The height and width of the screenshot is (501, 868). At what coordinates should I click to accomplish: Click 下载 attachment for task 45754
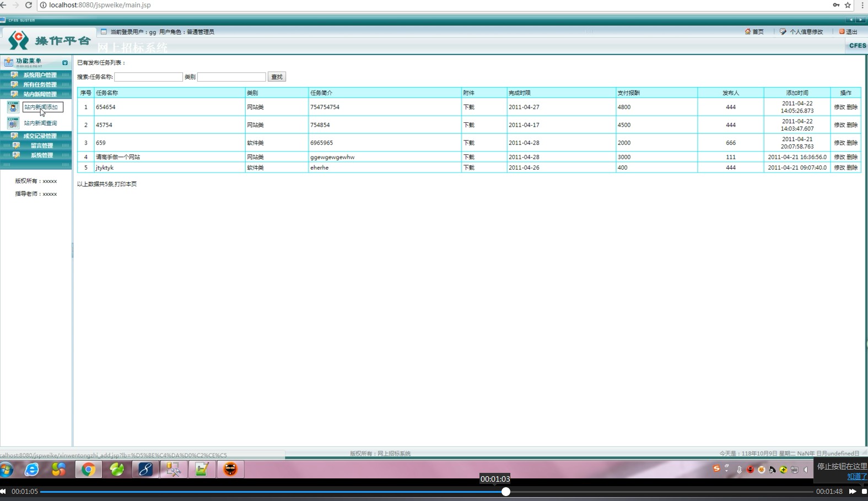468,125
